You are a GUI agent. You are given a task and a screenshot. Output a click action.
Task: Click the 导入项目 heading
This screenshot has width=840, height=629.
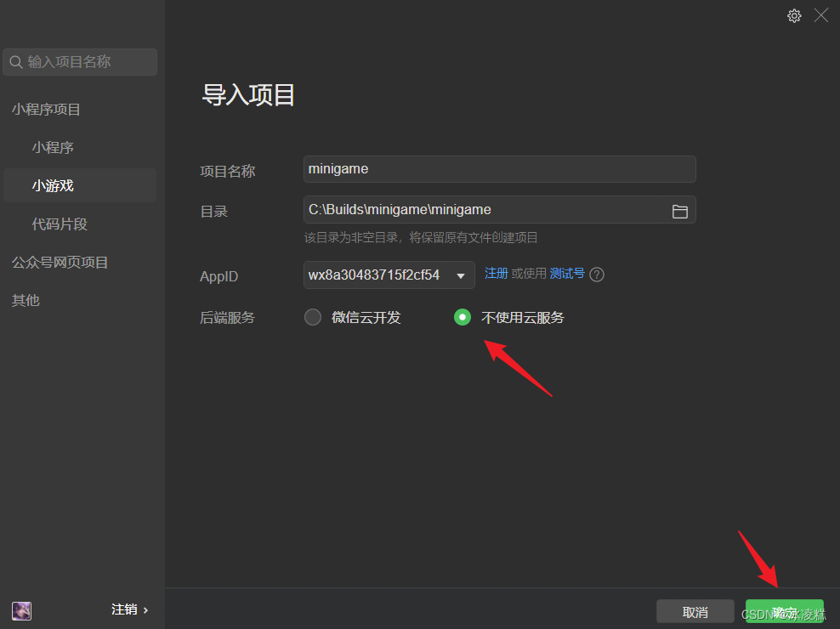click(247, 95)
